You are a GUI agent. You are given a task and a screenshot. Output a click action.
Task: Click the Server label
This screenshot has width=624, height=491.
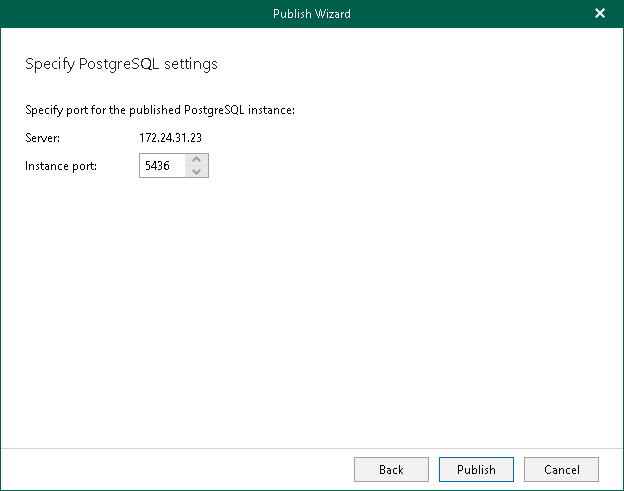coord(43,137)
